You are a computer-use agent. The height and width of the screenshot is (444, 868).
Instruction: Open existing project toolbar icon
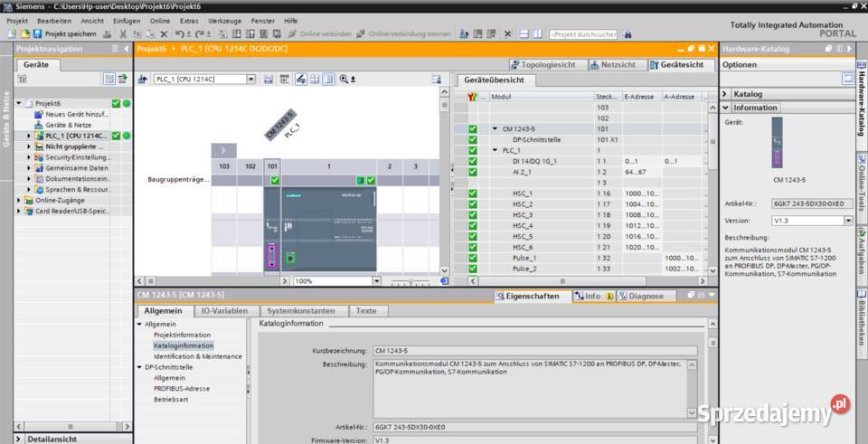point(24,33)
